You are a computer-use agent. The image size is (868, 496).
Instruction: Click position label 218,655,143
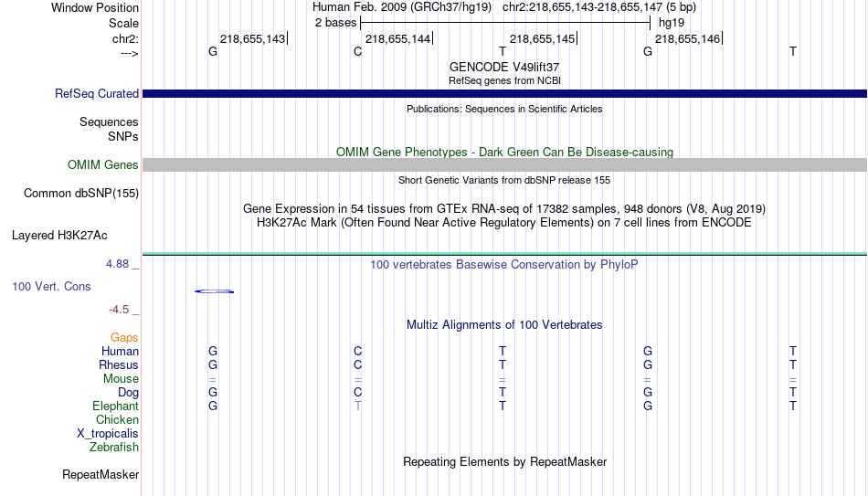click(x=252, y=38)
